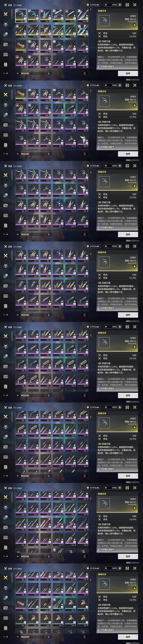
Task: Click the ring-shaped materials sidebar icon in the 713-item view
Action: (x=5, y=598)
